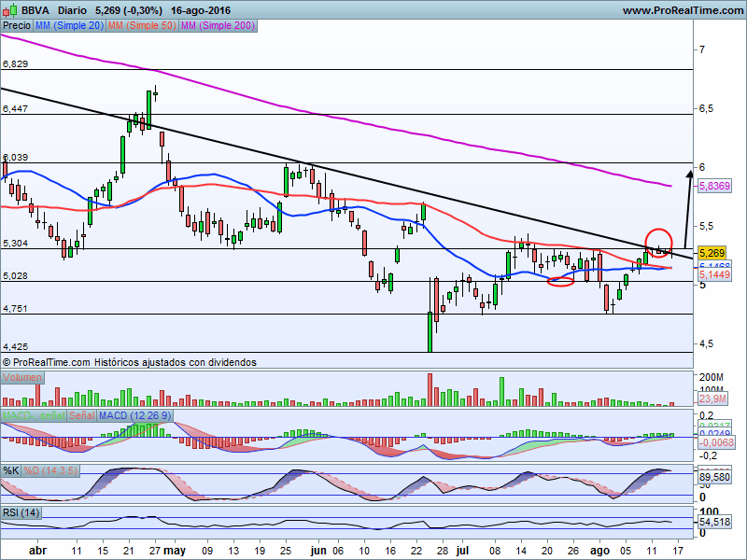The width and height of the screenshot is (747, 560).
Task: Click the yellow 5,269 current price tag
Action: [x=712, y=253]
